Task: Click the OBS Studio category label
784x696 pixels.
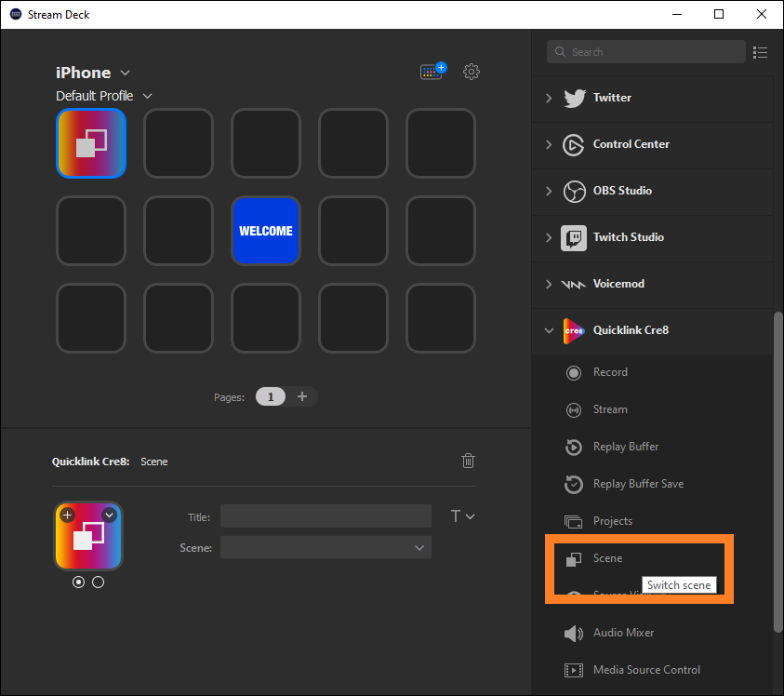Action: point(622,191)
